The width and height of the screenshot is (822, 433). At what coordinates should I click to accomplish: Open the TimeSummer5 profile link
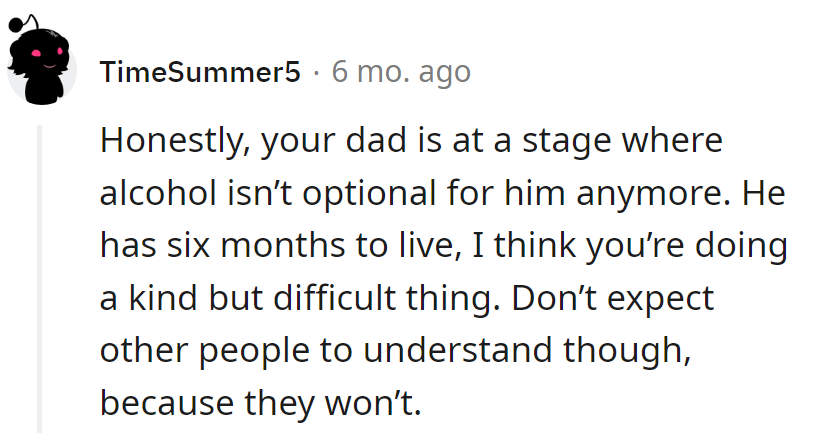tap(200, 73)
